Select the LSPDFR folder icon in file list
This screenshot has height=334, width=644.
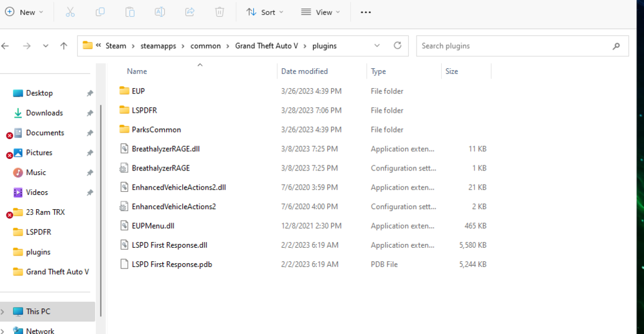coord(124,110)
